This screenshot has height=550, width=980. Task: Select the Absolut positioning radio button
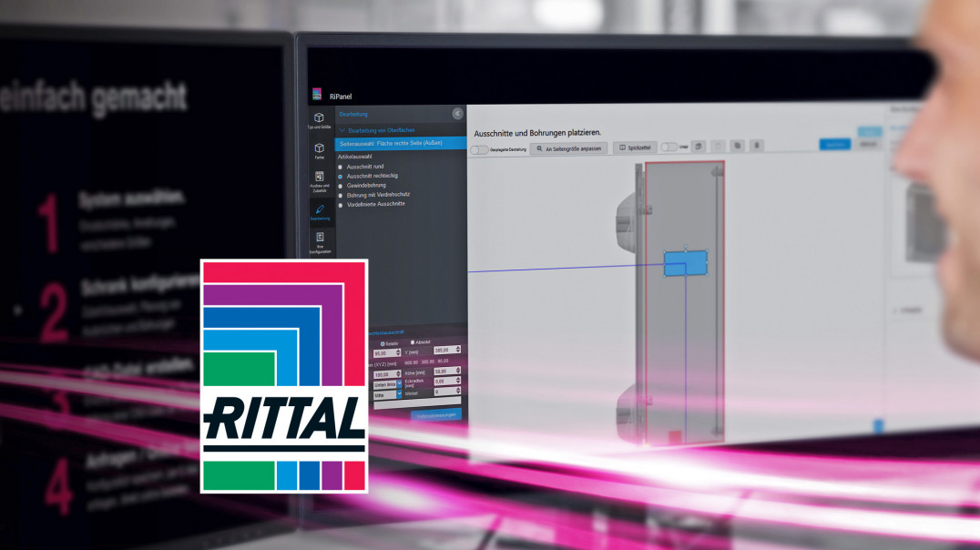[413, 342]
